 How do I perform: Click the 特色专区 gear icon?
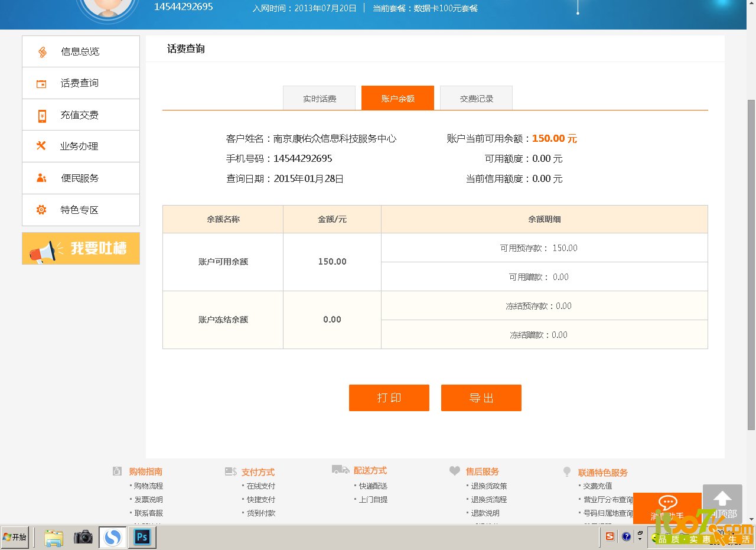pos(41,210)
